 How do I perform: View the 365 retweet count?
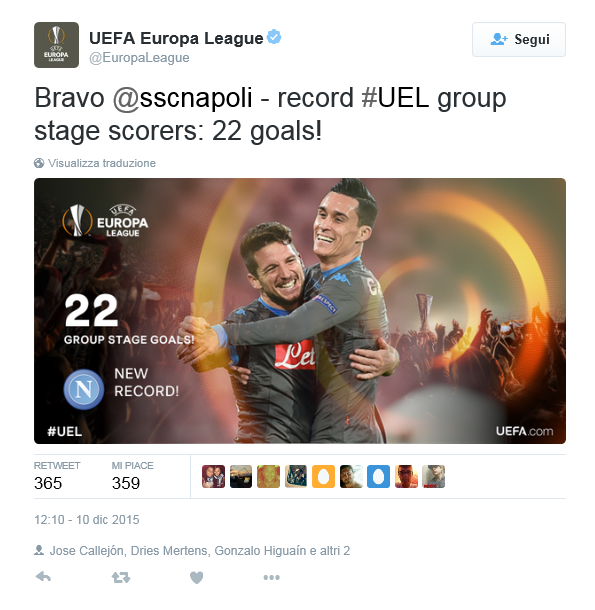[x=48, y=483]
